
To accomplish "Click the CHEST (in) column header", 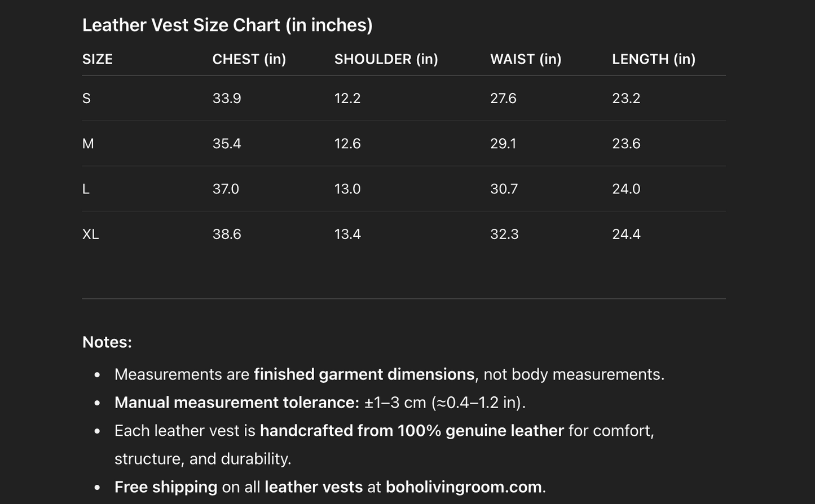I will tap(249, 59).
